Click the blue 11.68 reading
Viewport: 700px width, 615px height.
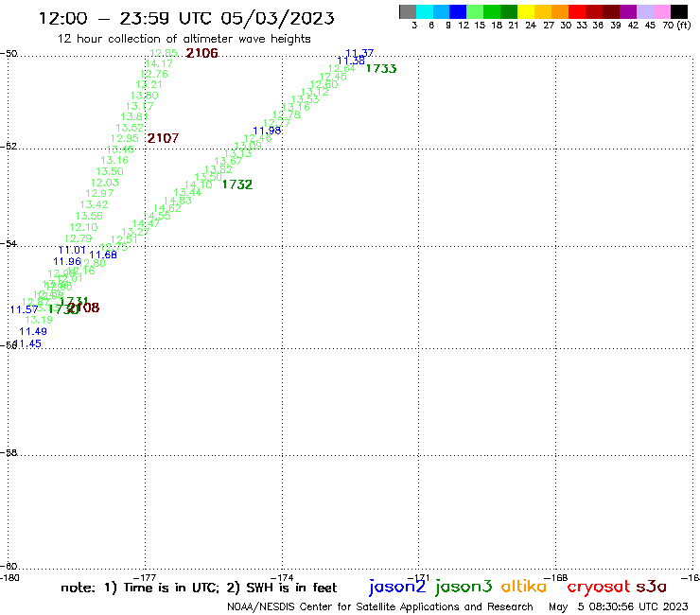coord(103,255)
